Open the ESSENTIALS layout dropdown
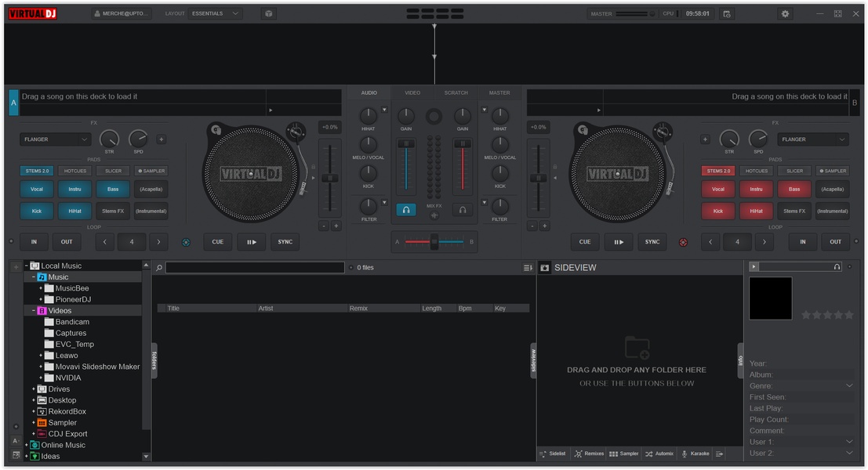 [x=215, y=13]
